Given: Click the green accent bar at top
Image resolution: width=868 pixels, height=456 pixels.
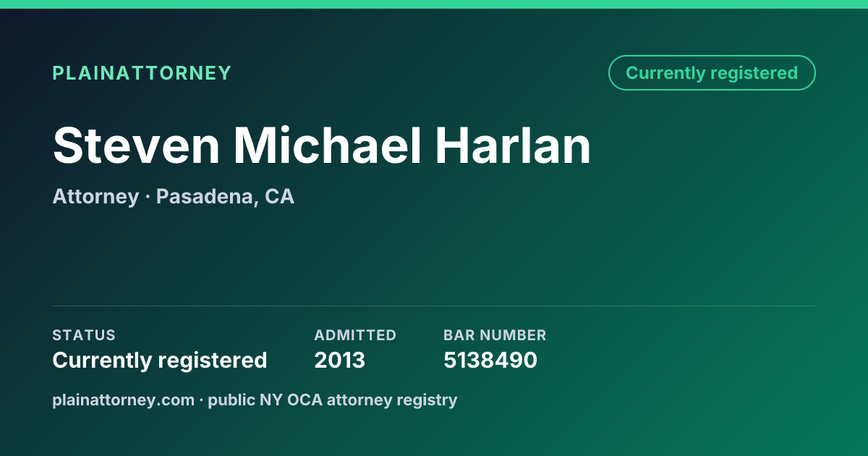Looking at the screenshot, I should [434, 4].
